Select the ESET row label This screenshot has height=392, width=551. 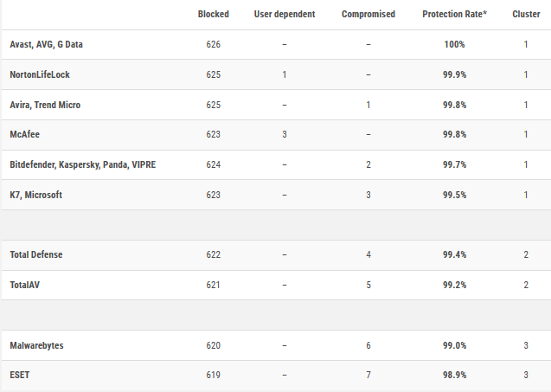pyautogui.click(x=19, y=376)
